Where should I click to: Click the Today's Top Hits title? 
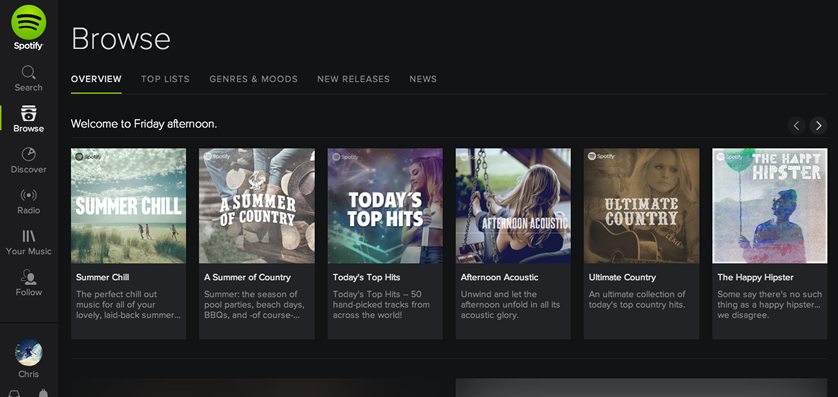366,277
